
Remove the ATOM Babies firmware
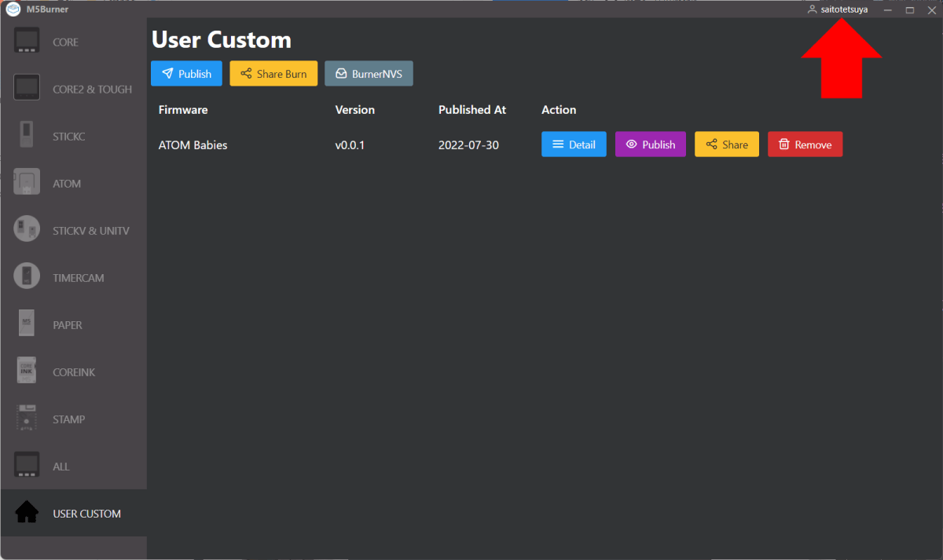(x=805, y=145)
